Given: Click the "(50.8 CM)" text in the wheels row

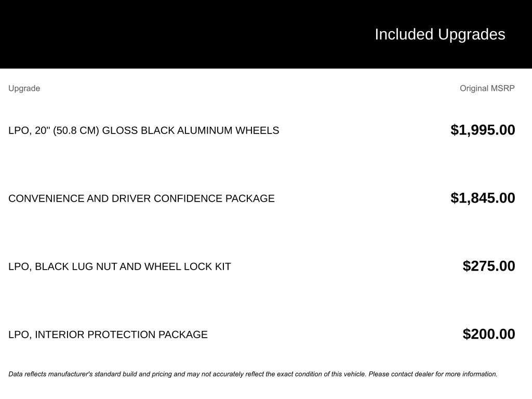Looking at the screenshot, I should (x=76, y=130).
